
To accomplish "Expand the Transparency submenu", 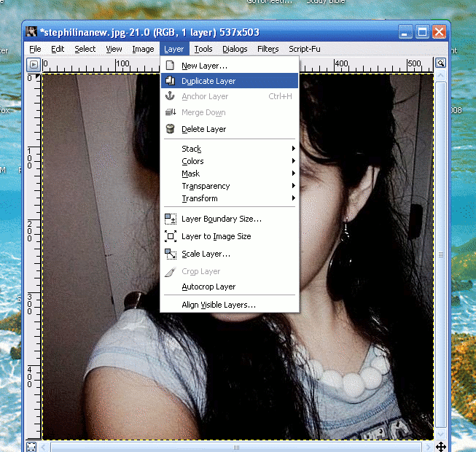I will click(230, 186).
